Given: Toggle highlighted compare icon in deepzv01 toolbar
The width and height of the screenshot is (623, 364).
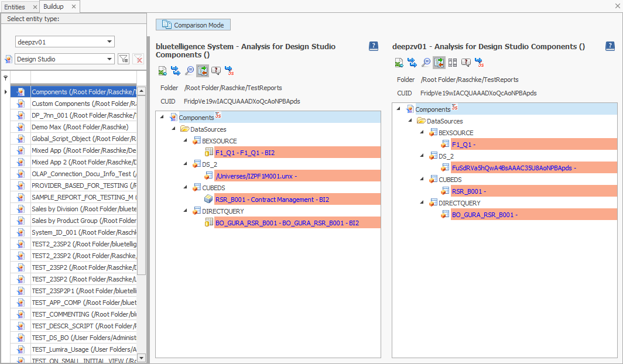Looking at the screenshot, I should [x=439, y=63].
